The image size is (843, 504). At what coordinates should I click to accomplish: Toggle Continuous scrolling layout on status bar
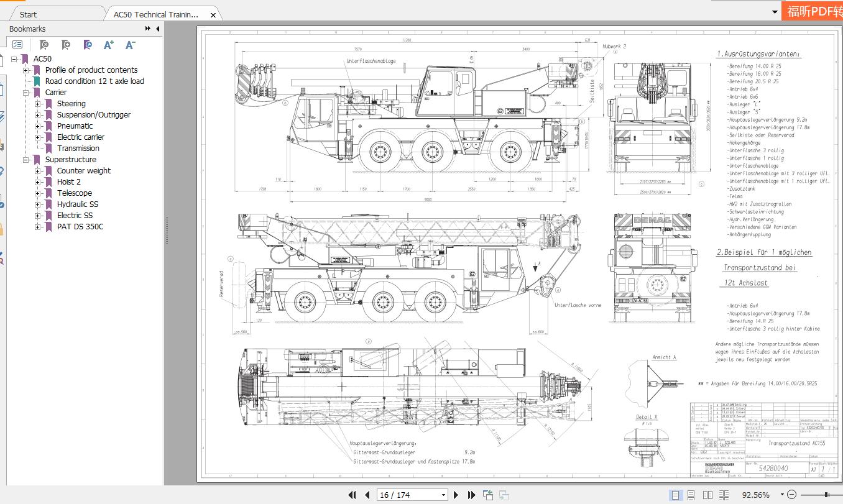click(691, 495)
